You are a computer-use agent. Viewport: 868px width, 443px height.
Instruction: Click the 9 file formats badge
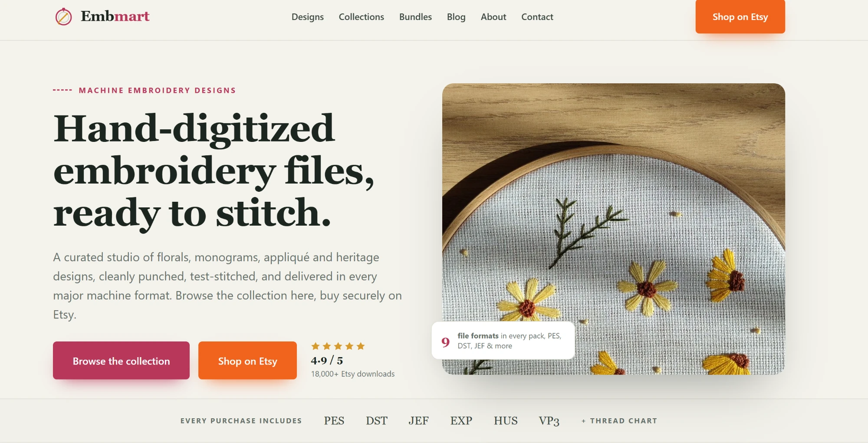click(503, 341)
